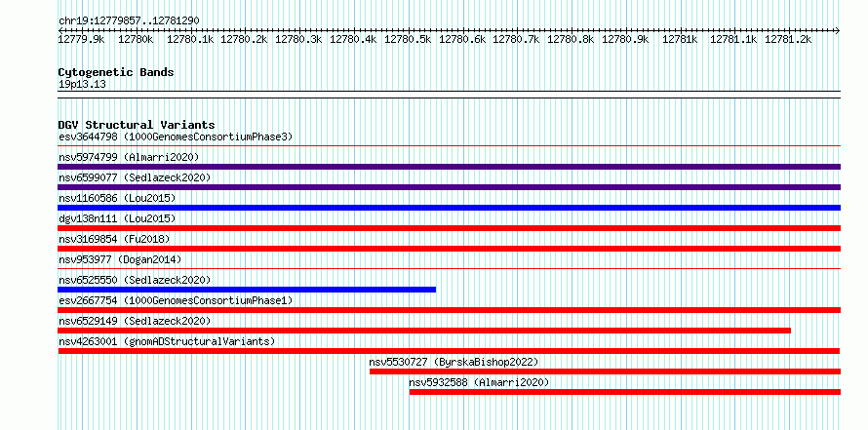This screenshot has width=868, height=430.
Task: Open the nsv5530727 (ByrskaBishop2022) label
Action: pyautogui.click(x=454, y=362)
